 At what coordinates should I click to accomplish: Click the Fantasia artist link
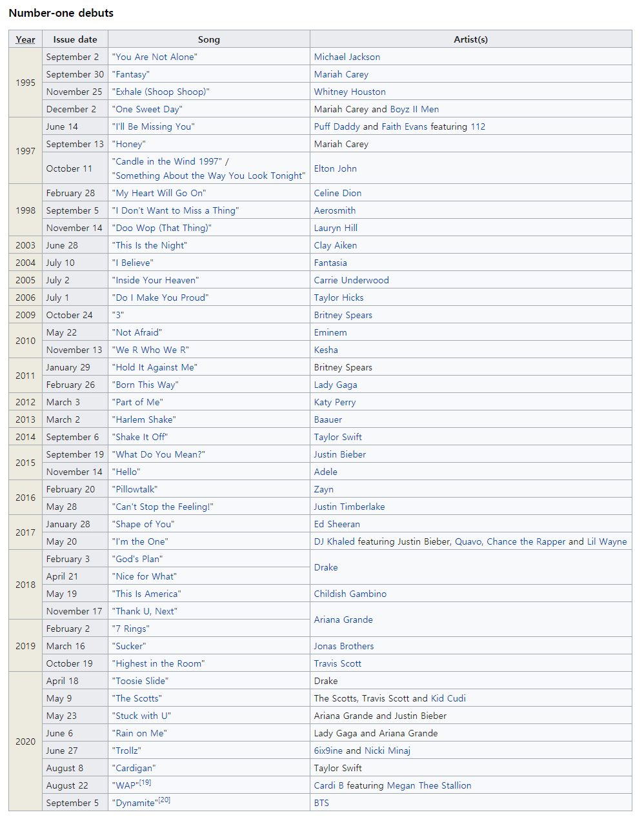(330, 263)
